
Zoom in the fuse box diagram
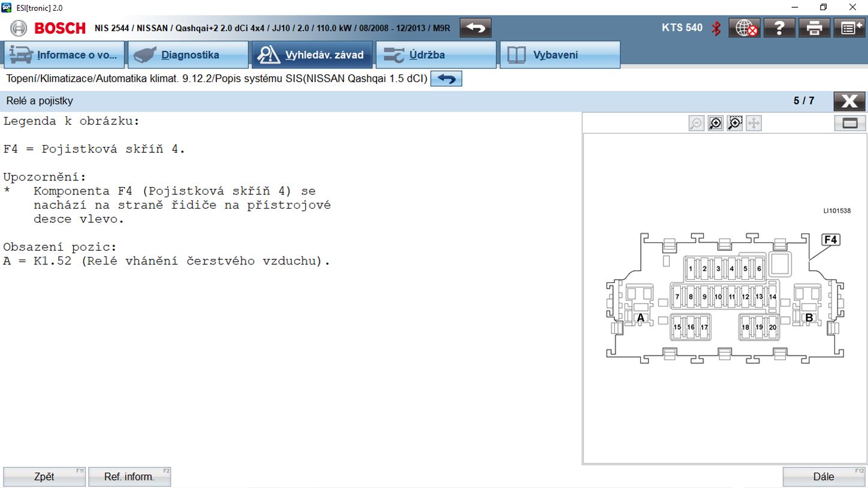tap(734, 123)
